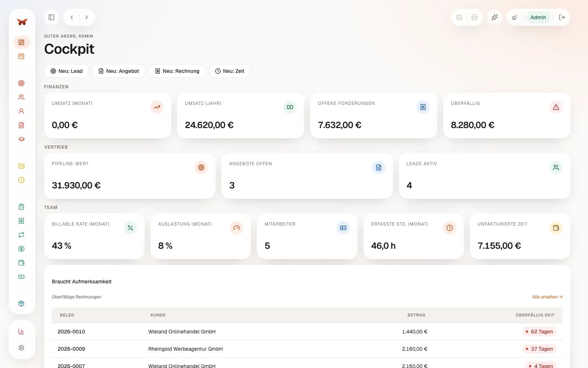Open the Offene Forderungen card
This screenshot has width=588, height=368.
coord(374,116)
